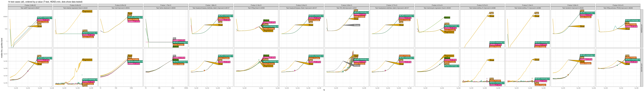Click the 'Test: transform improved in #5493' header

tap(573, 8)
